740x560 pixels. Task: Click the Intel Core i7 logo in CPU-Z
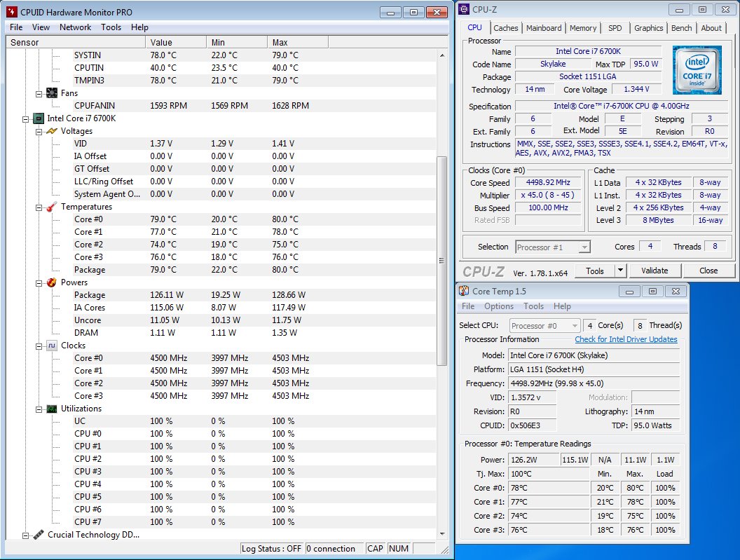(697, 70)
